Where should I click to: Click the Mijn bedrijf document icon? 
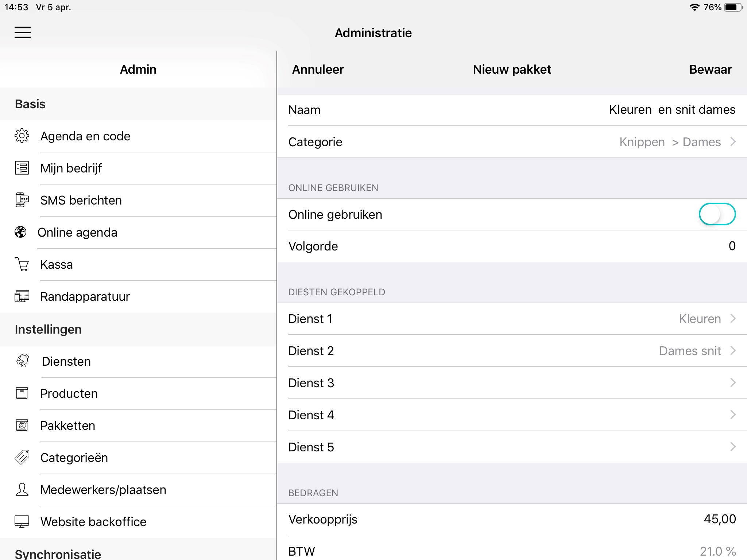click(22, 168)
